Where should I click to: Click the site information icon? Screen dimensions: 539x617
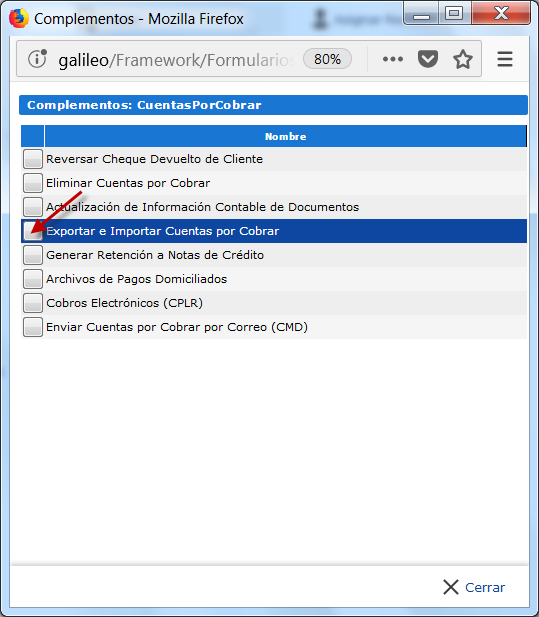tap(37, 59)
